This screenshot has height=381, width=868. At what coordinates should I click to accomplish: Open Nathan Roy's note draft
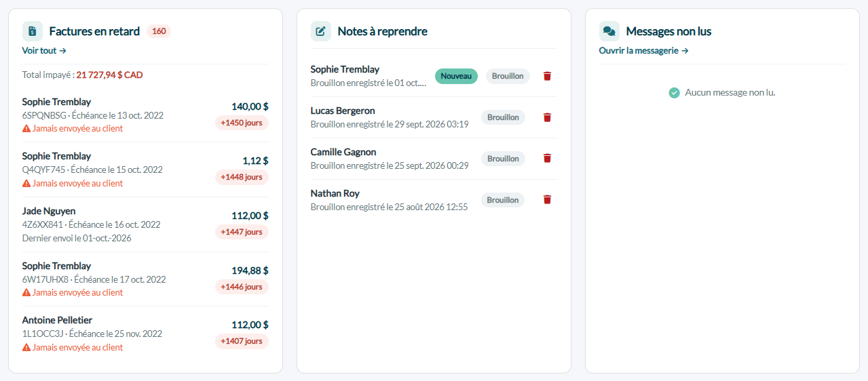point(433,200)
